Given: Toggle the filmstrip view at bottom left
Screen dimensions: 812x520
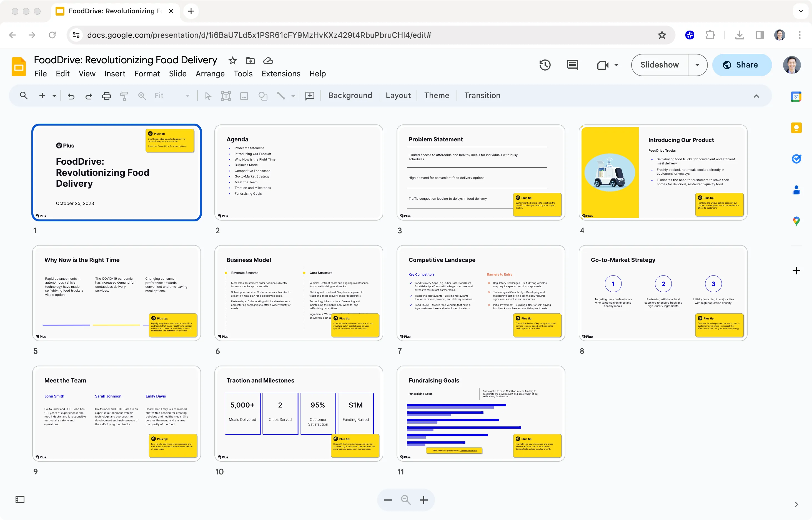Looking at the screenshot, I should (x=20, y=499).
